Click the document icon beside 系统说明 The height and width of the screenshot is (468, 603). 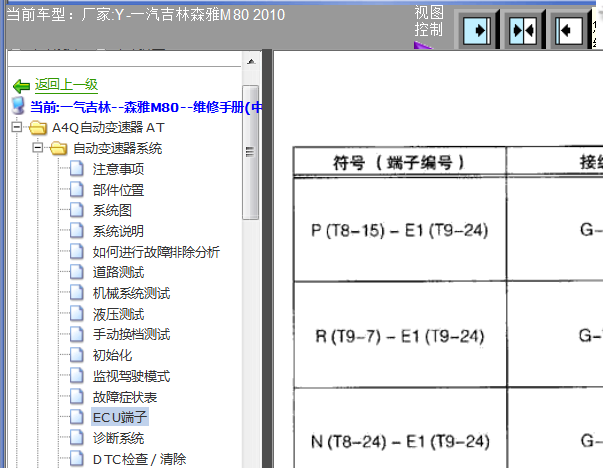(x=77, y=231)
